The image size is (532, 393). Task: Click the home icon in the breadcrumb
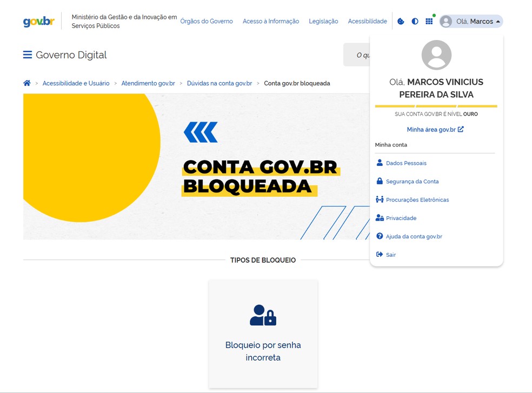pos(26,83)
